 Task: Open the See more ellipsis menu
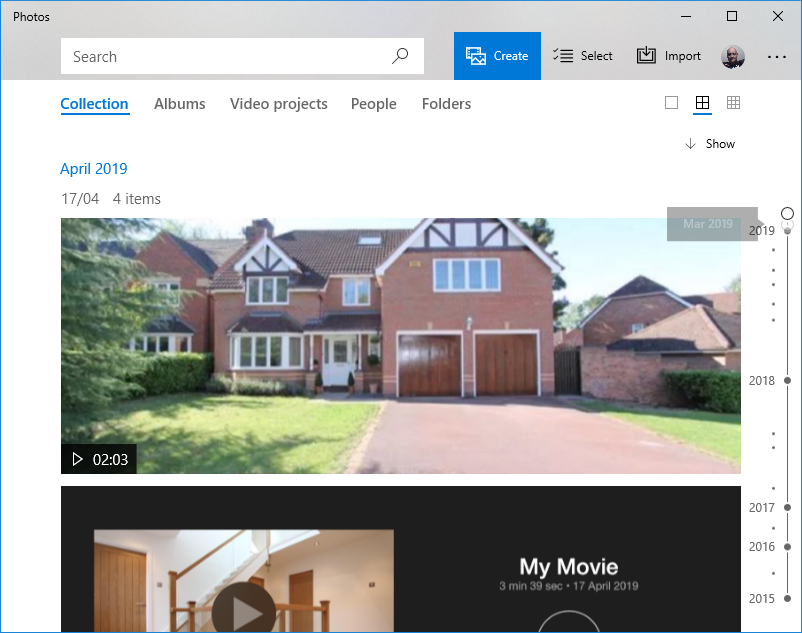[776, 56]
